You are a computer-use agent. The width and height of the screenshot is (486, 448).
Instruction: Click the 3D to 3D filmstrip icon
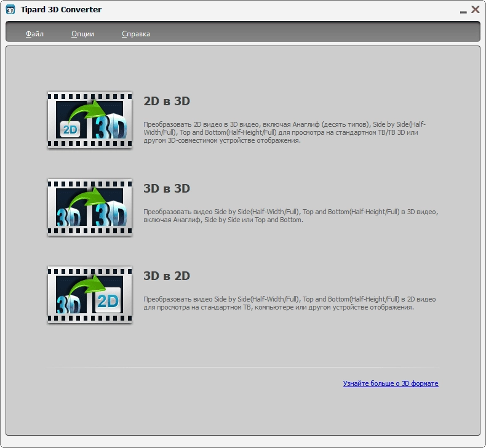90,207
